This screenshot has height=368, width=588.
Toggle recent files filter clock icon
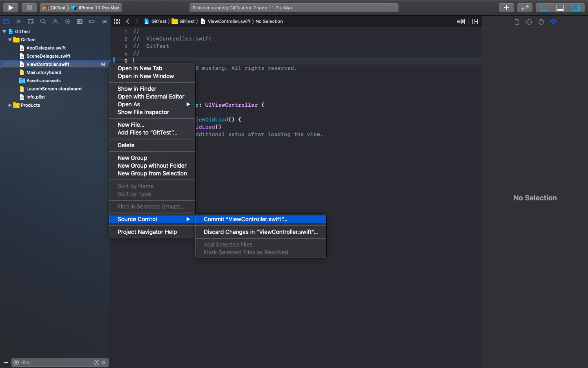click(x=96, y=362)
